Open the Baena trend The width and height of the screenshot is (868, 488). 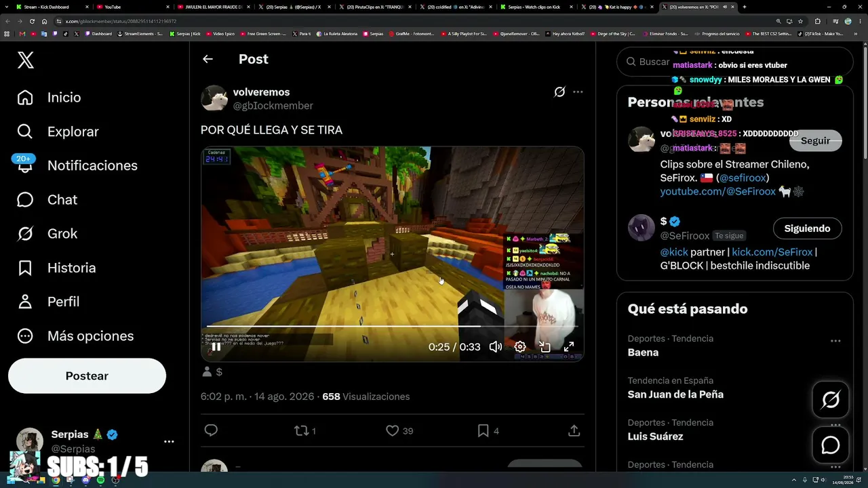click(x=643, y=352)
